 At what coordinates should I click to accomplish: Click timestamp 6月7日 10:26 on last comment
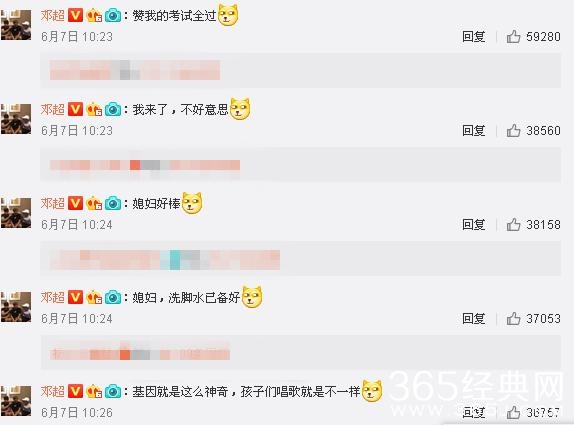coord(77,413)
